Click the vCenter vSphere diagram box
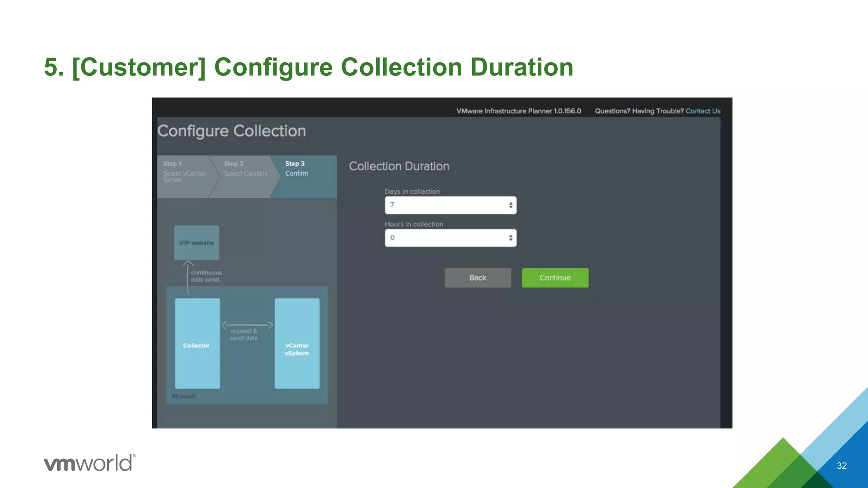Screen dimensions: 868x488 [x=297, y=344]
